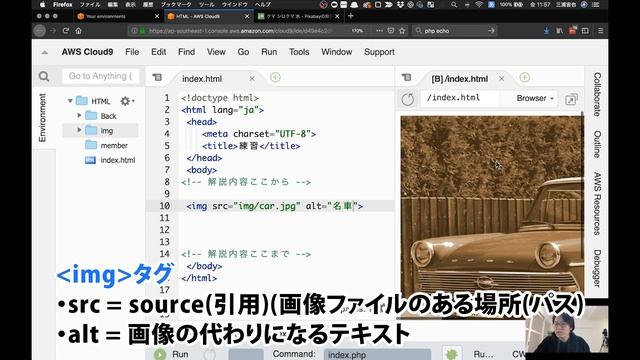
Task: Open the Firefox downloads arrow
Action: pos(546,31)
